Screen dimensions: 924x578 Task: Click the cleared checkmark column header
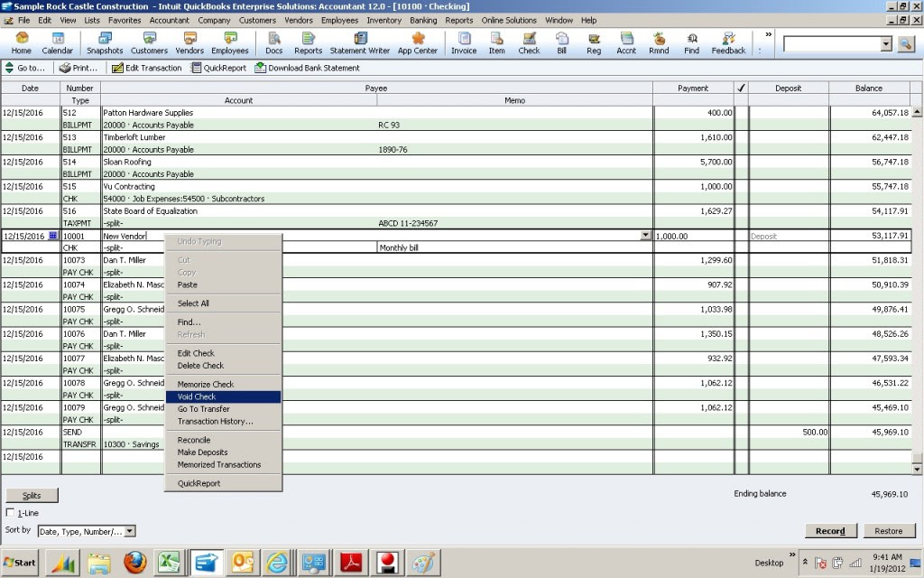point(742,88)
